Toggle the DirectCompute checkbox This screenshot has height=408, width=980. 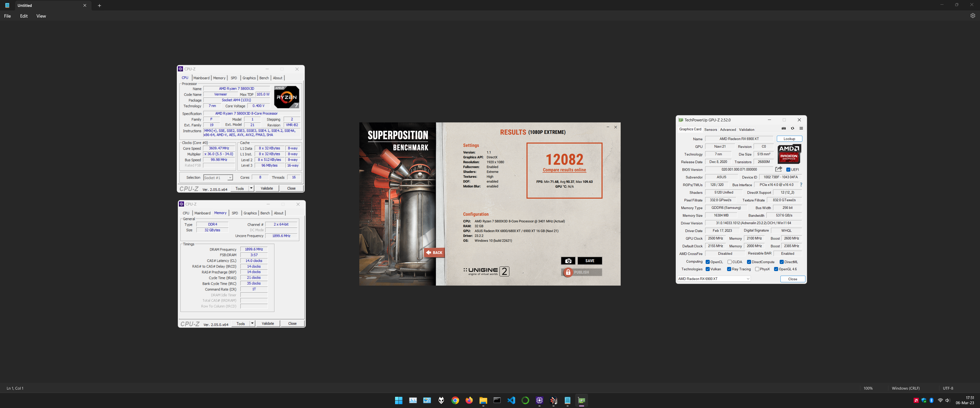[749, 262]
